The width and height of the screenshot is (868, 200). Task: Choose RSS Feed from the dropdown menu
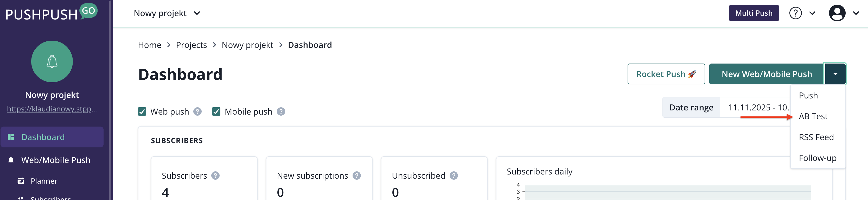tap(816, 137)
